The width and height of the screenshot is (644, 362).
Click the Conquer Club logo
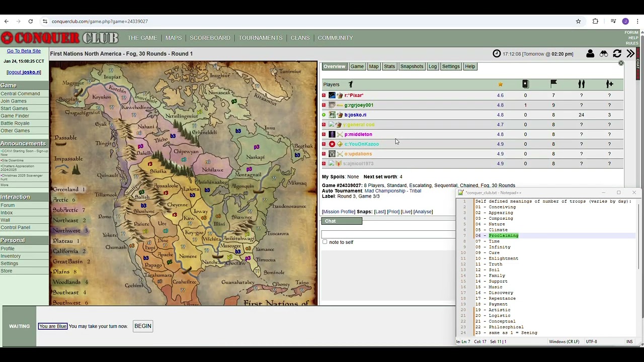[x=59, y=38]
